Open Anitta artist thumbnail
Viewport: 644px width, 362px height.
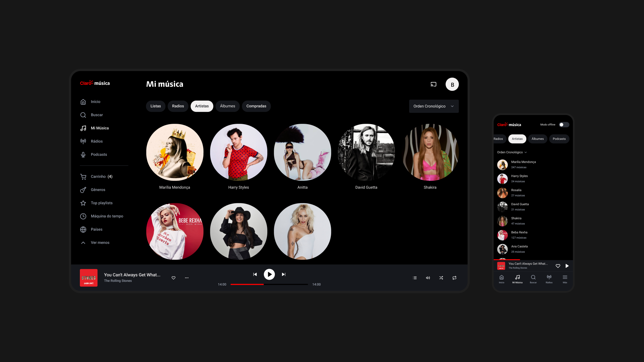pos(303,152)
